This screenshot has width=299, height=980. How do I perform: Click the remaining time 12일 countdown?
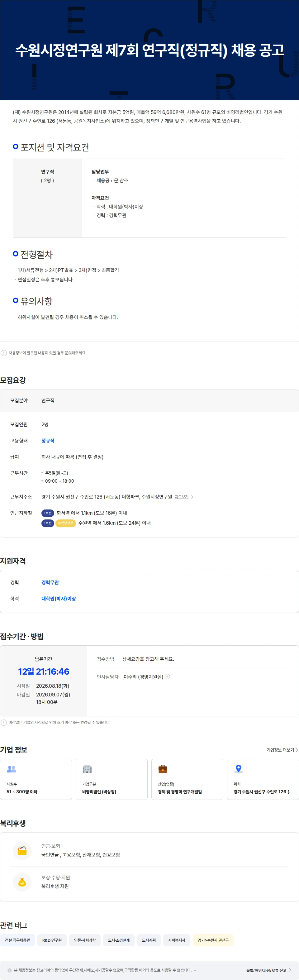[x=44, y=672]
